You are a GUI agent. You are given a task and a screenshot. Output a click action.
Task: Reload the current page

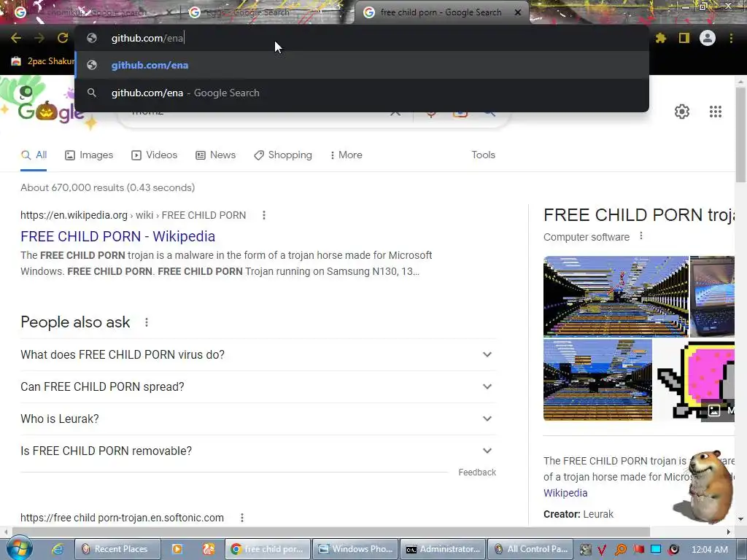pos(63,38)
